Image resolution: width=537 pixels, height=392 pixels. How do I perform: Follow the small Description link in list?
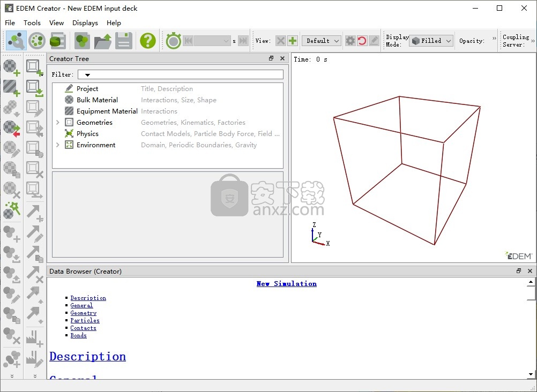coord(88,298)
